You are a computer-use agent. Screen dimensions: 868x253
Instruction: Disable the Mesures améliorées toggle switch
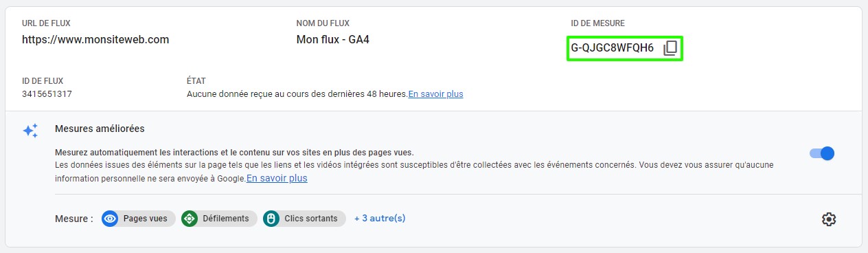(x=822, y=153)
